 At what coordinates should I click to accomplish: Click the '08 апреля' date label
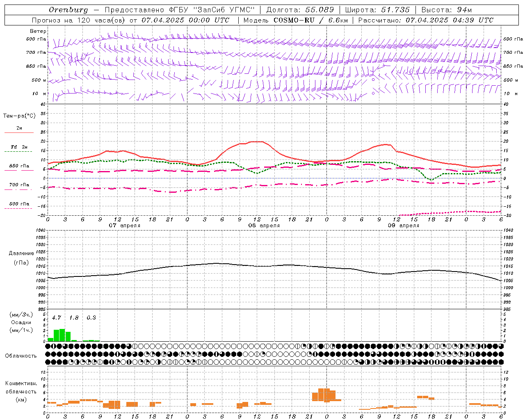264,226
